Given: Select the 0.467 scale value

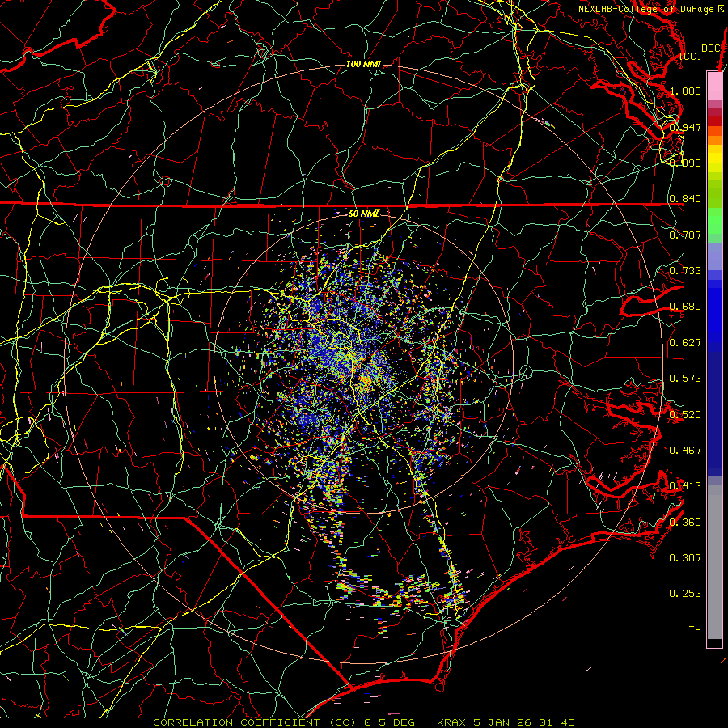Looking at the screenshot, I should click(685, 451).
